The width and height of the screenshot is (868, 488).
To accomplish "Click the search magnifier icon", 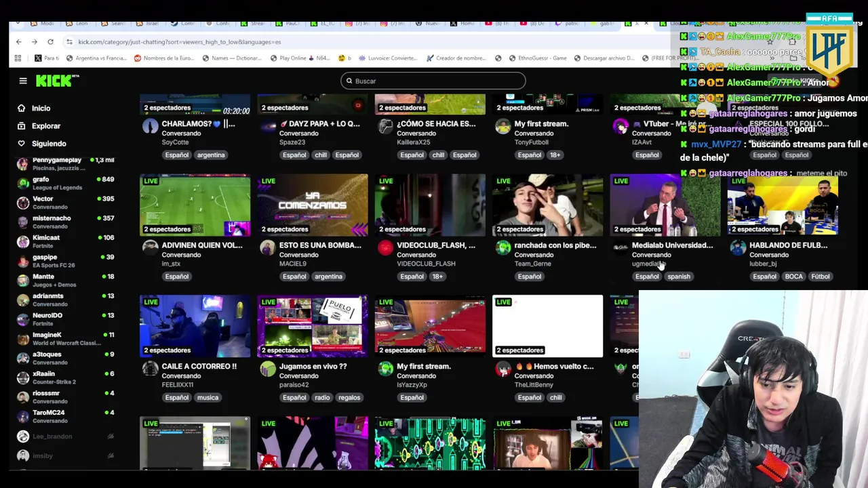I will point(349,81).
